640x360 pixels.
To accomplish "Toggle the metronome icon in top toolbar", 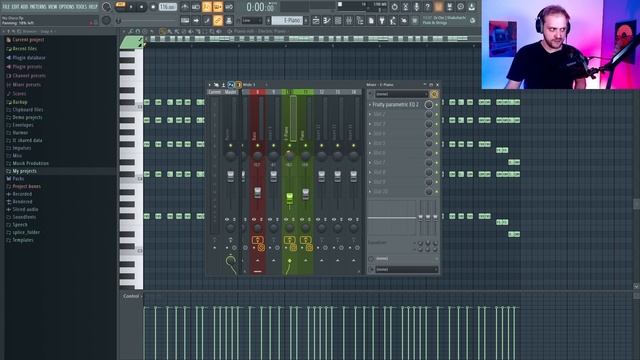I will [184, 7].
